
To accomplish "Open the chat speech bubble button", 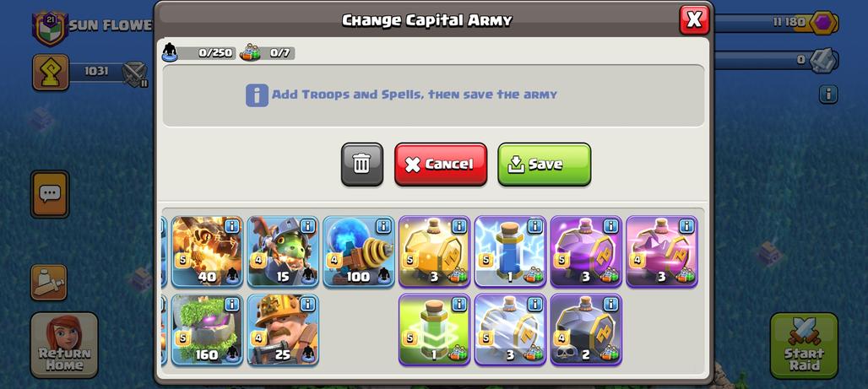I will click(50, 194).
